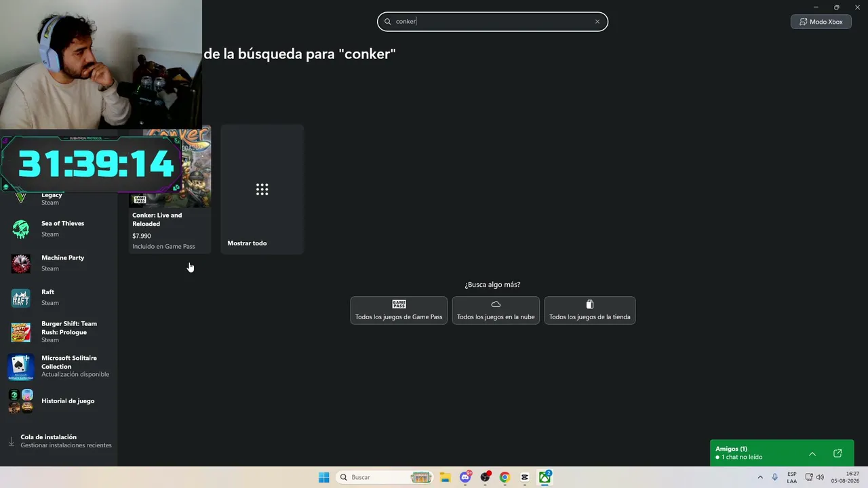Select Raft in the sidebar list

pyautogui.click(x=58, y=298)
